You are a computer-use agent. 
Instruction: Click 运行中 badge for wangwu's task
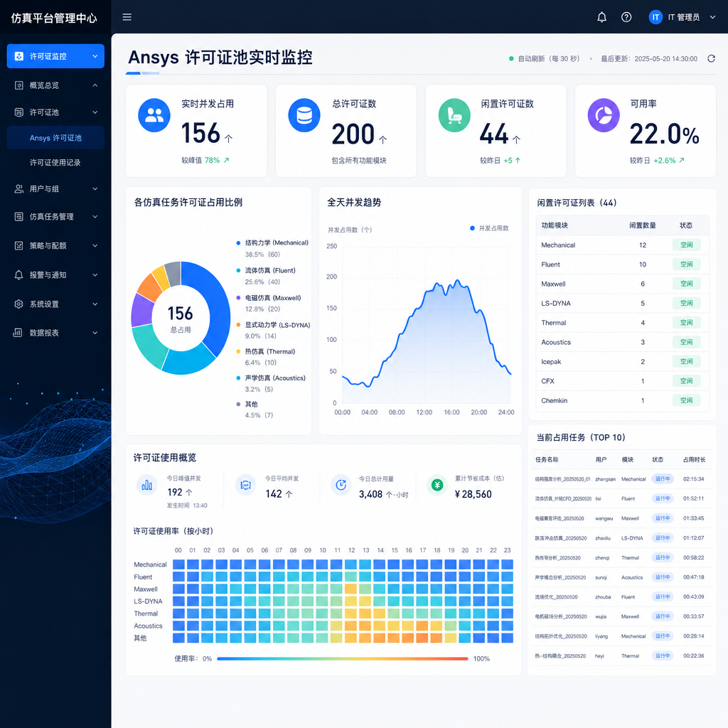tap(663, 518)
